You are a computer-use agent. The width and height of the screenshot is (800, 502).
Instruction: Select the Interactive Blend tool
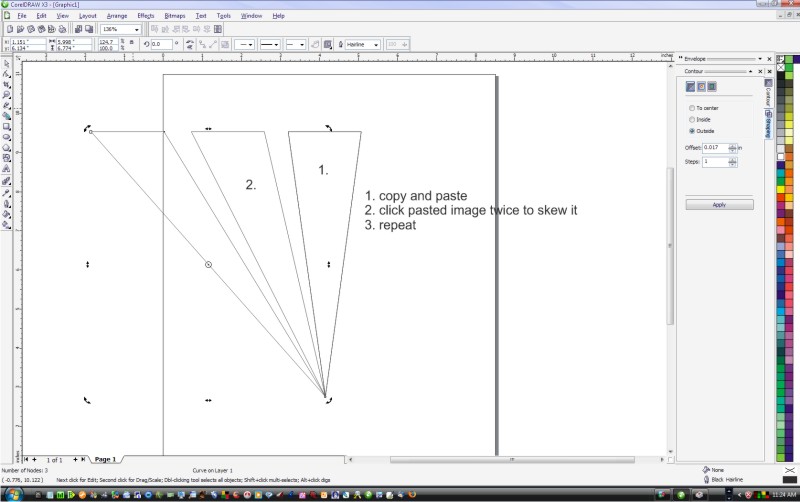point(6,181)
